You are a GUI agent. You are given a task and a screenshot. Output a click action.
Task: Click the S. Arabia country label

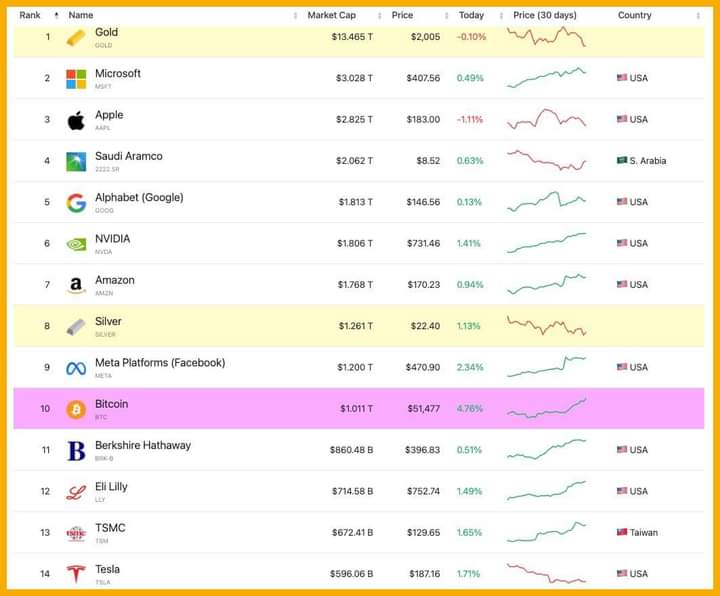[x=647, y=161]
